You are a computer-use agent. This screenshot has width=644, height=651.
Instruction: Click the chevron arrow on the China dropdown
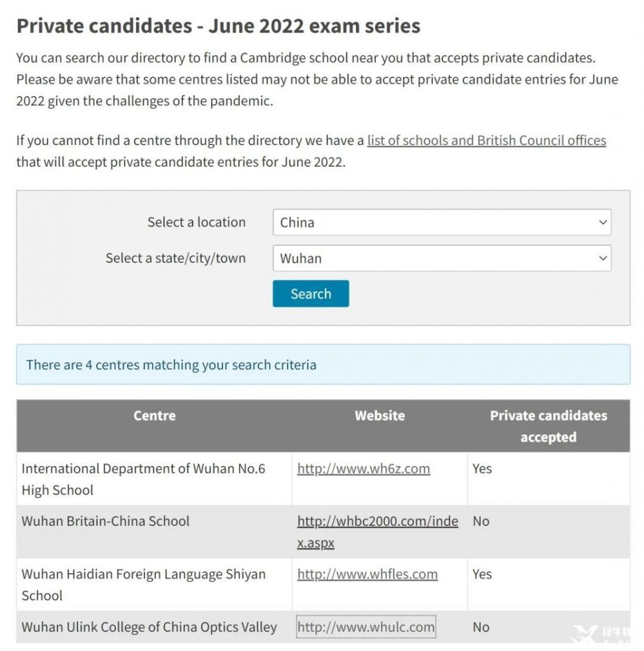(x=603, y=222)
